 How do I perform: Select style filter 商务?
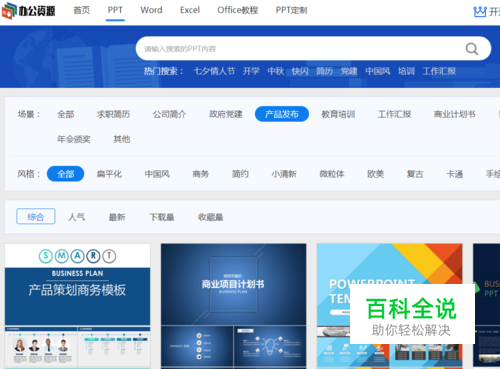coord(201,174)
